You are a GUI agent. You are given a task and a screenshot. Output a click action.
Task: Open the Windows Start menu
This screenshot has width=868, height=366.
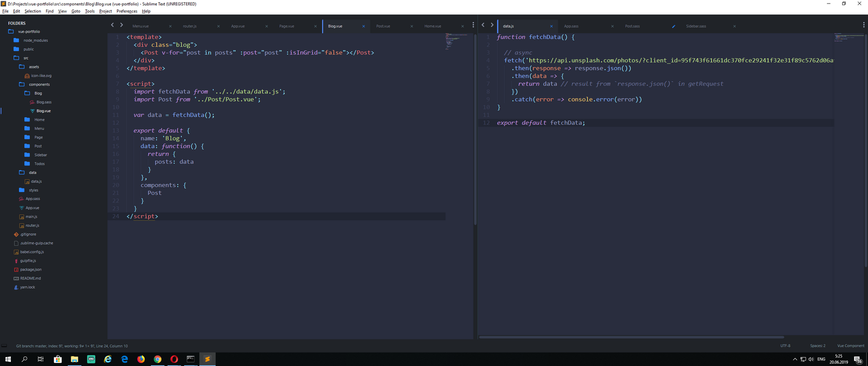8,359
